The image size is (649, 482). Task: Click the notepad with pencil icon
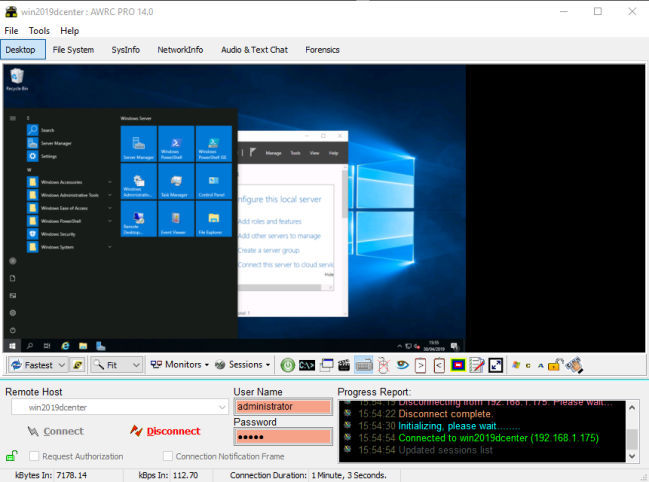click(x=477, y=365)
